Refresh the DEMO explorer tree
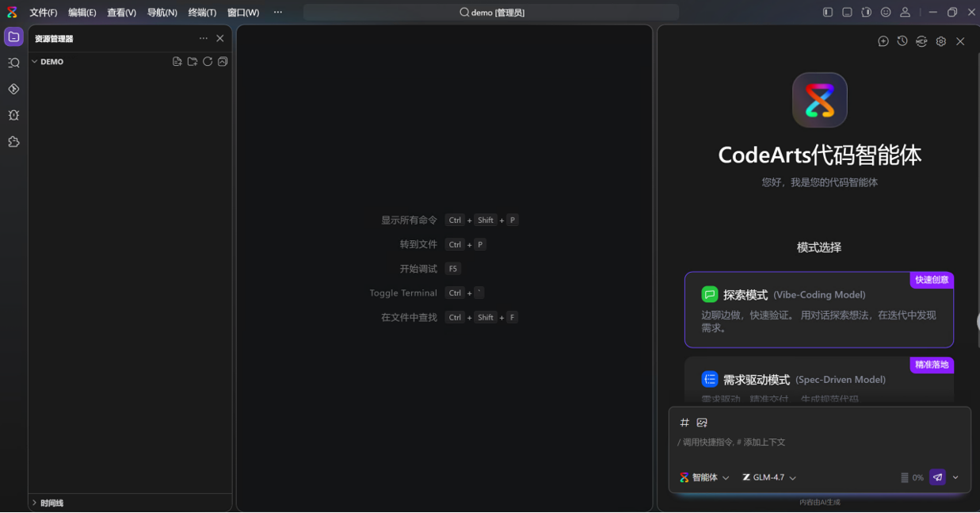This screenshot has width=980, height=513. point(208,62)
